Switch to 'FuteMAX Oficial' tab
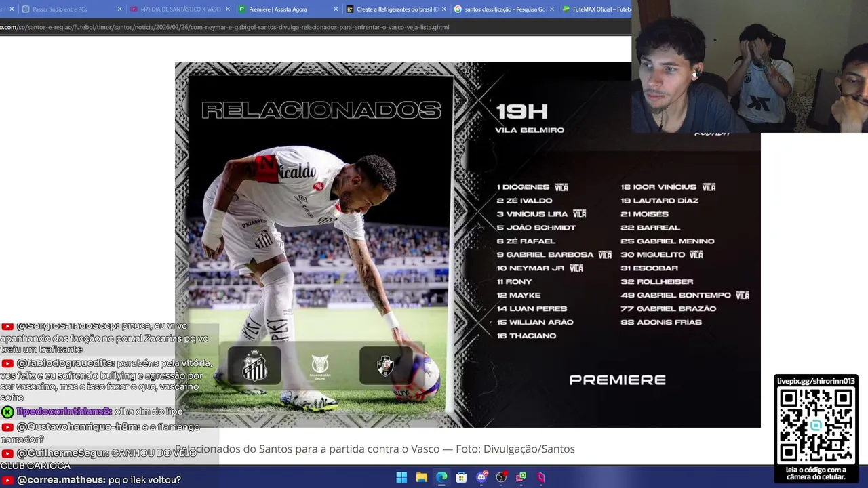868x488 pixels. coord(597,9)
